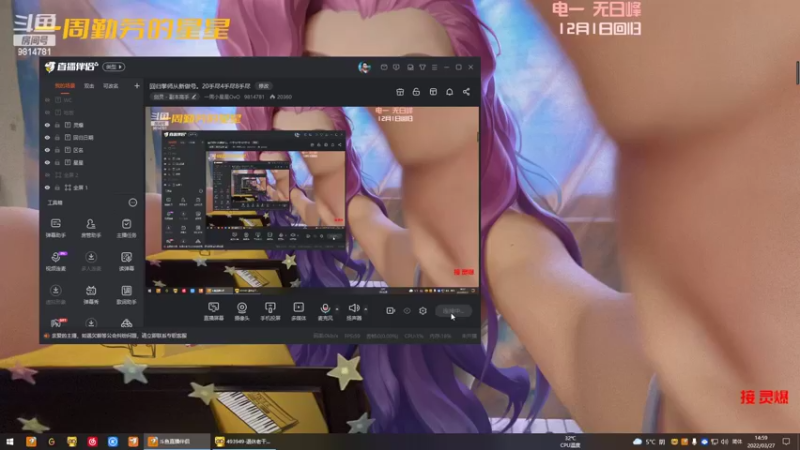The height and width of the screenshot is (450, 800).
Task: Open the hamburger menu in the title bar
Action: (x=435, y=67)
